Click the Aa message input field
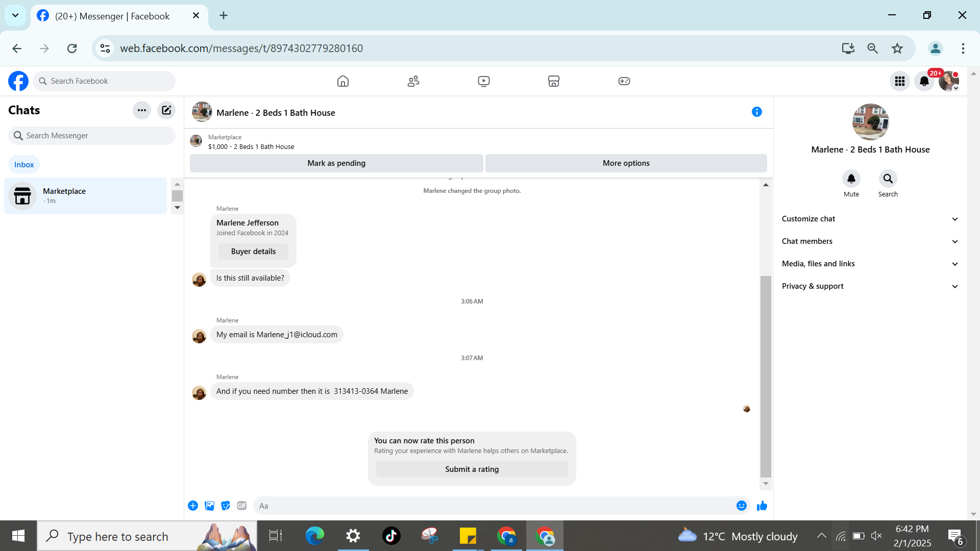Screen dimensions: 980x551 [490, 506]
